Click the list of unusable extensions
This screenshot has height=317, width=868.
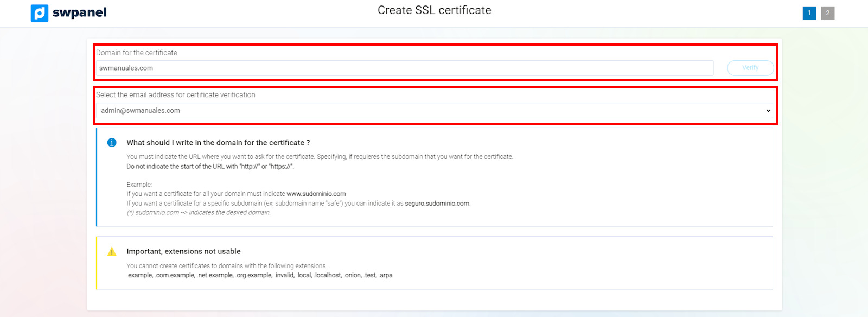pos(259,275)
